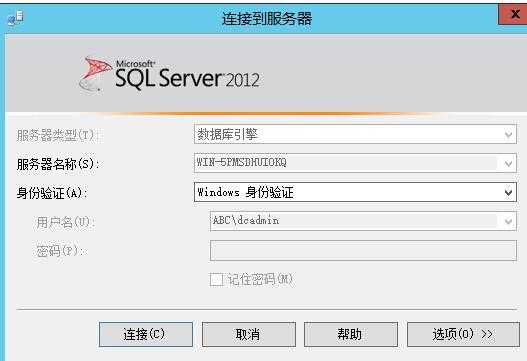Open help with the 帮助 button
This screenshot has height=361, width=527.
coord(351,334)
